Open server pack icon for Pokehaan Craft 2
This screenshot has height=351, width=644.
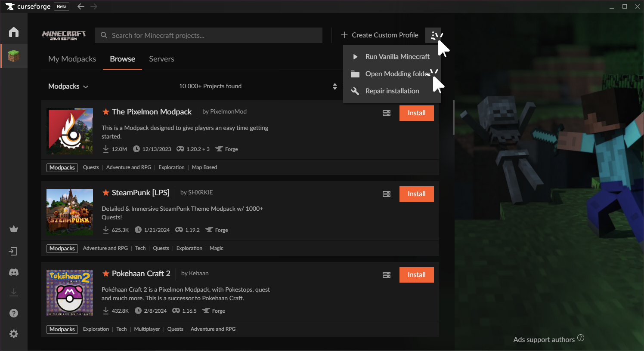tap(387, 275)
